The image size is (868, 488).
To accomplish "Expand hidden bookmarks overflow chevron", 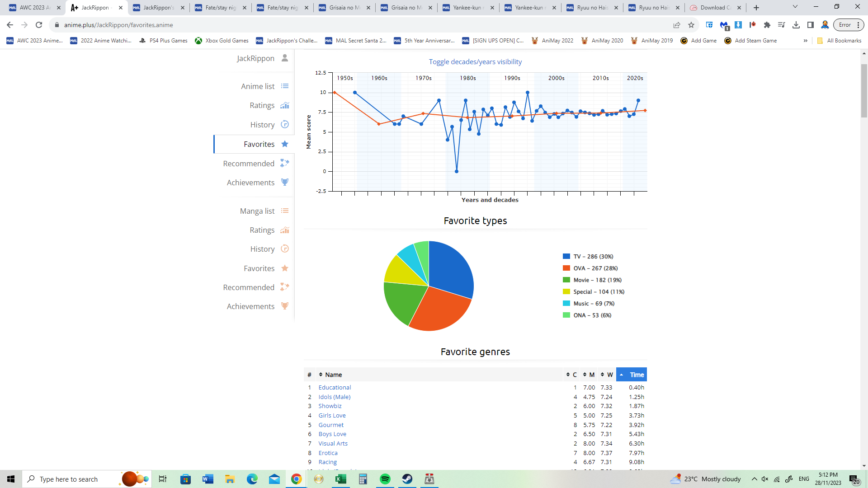I will pos(805,41).
